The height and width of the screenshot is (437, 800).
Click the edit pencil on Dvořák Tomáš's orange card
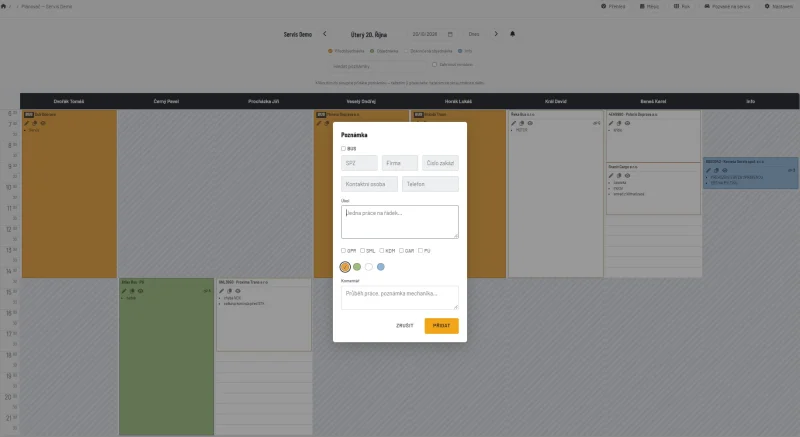(27, 123)
